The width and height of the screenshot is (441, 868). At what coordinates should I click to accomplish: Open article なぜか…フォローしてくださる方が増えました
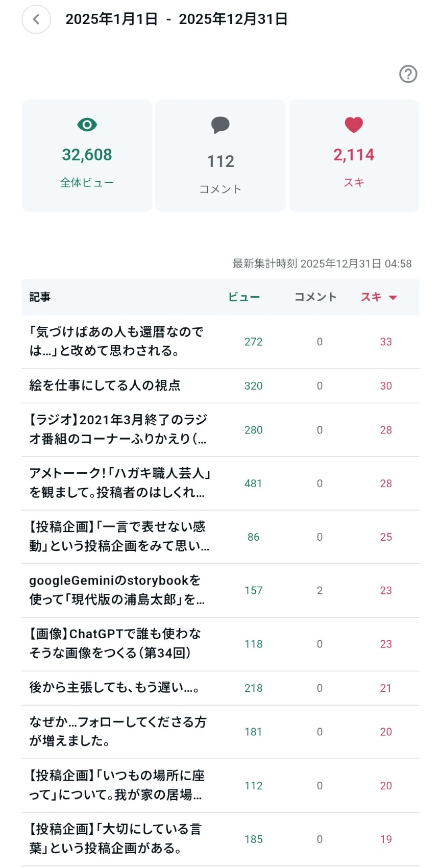point(220,732)
